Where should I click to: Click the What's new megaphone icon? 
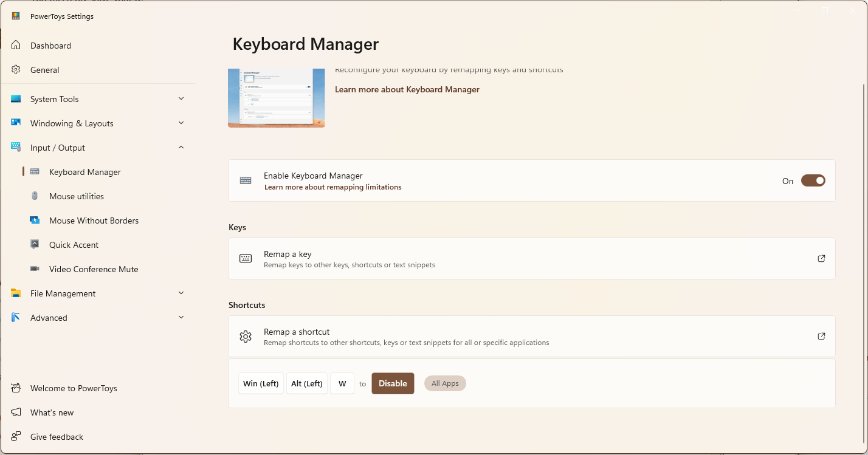click(x=16, y=412)
